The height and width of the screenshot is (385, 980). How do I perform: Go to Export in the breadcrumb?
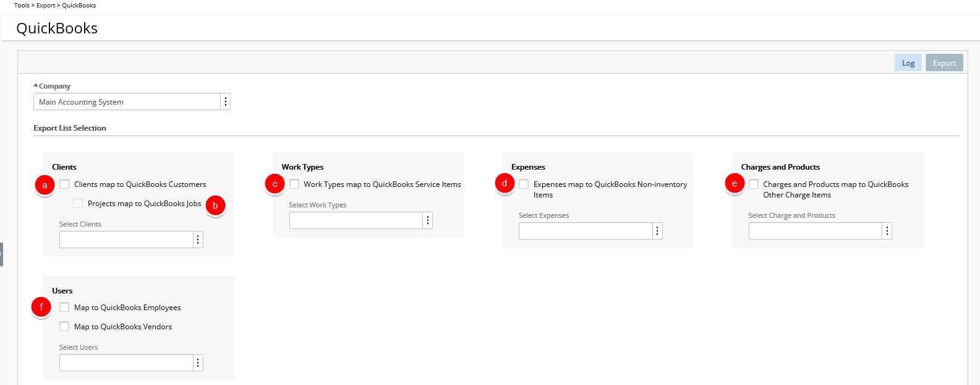coord(46,5)
